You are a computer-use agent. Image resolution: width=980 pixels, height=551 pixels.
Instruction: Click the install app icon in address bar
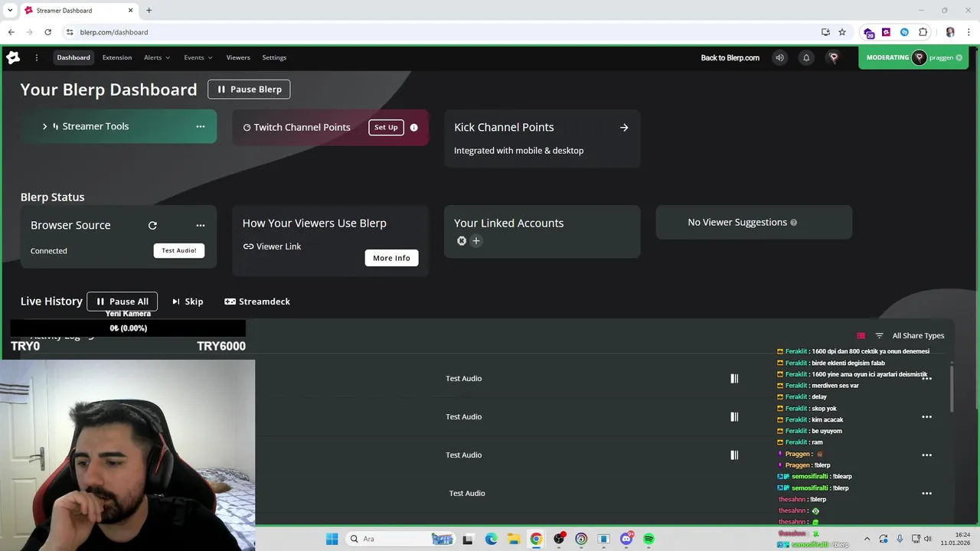click(x=825, y=32)
